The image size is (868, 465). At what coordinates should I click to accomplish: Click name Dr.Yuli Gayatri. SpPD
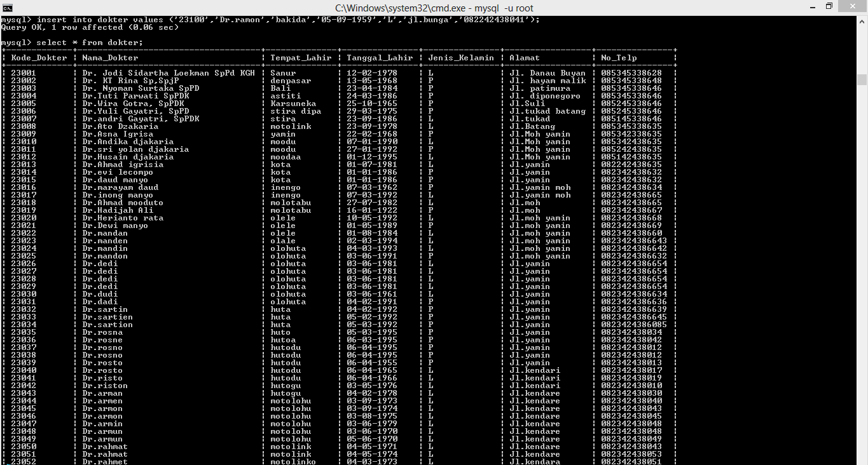[135, 111]
